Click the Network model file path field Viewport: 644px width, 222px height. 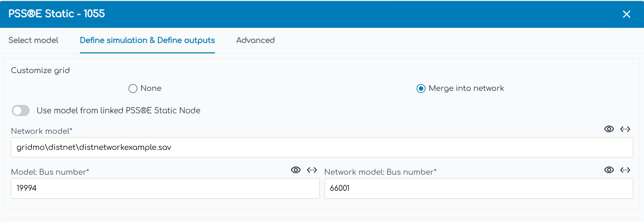point(322,148)
